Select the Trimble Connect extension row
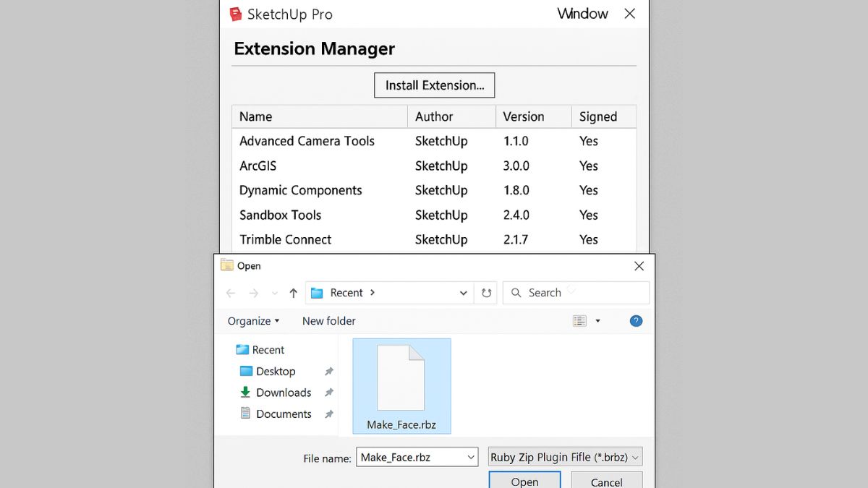This screenshot has height=488, width=868. pyautogui.click(x=434, y=239)
